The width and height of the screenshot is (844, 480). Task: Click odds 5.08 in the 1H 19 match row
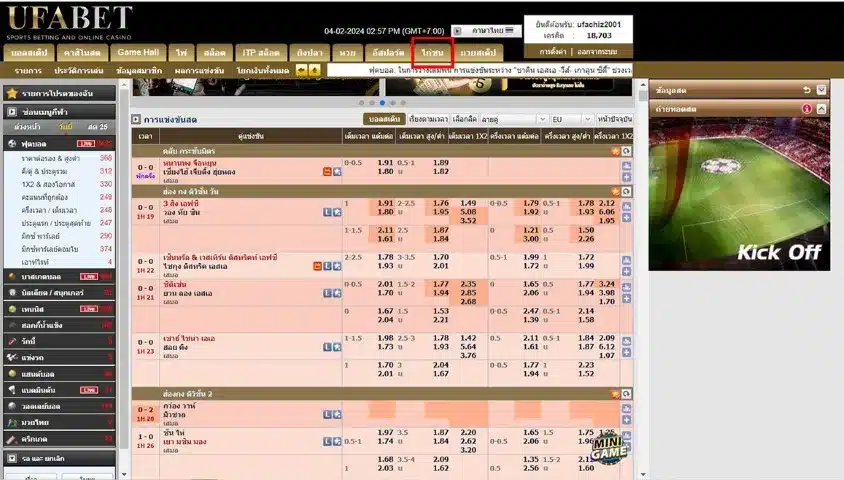tap(468, 211)
